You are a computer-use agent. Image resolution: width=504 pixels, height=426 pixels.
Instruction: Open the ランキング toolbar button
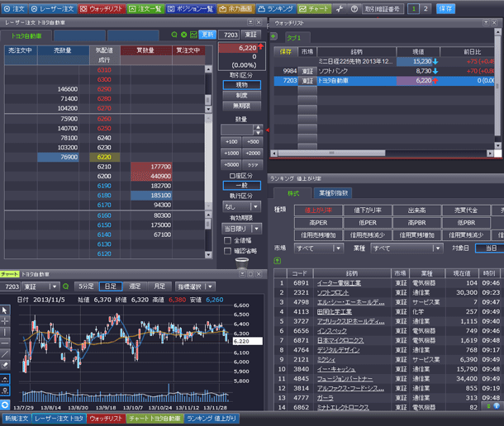pyautogui.click(x=276, y=9)
